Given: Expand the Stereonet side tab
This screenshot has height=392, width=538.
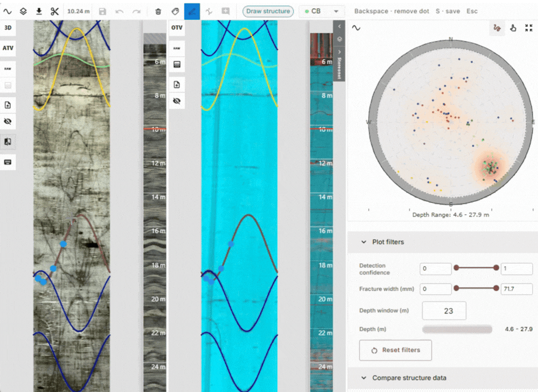Looking at the screenshot, I should pyautogui.click(x=339, y=64).
